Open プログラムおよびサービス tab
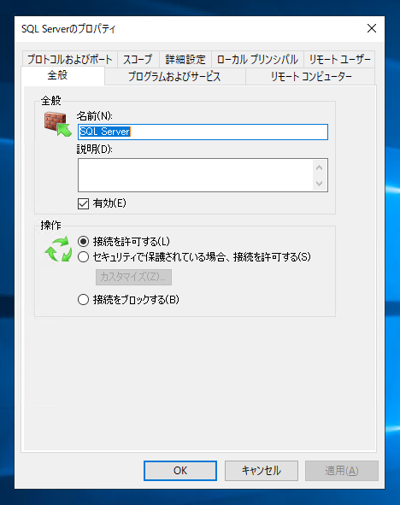This screenshot has height=505, width=400. (175, 77)
